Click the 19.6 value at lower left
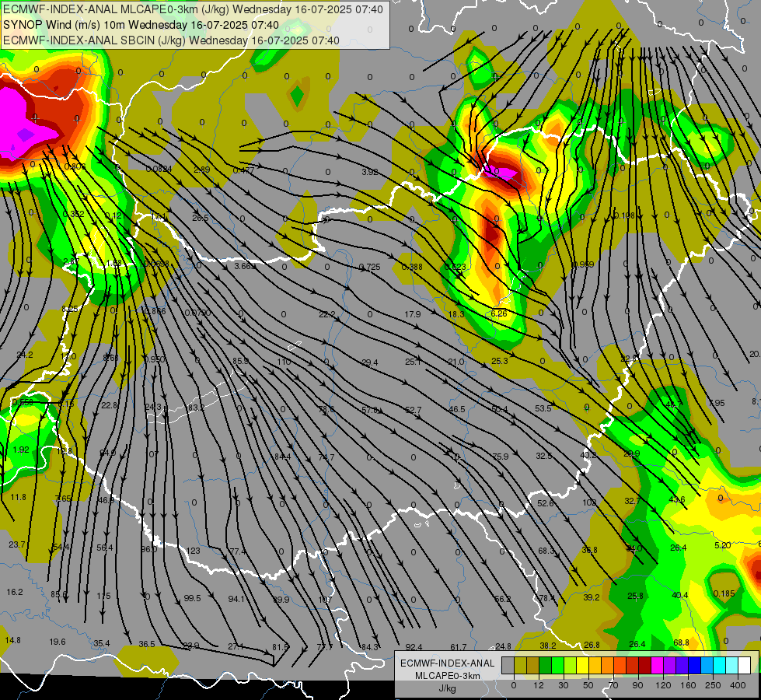This screenshot has width=761, height=700. pyautogui.click(x=58, y=642)
